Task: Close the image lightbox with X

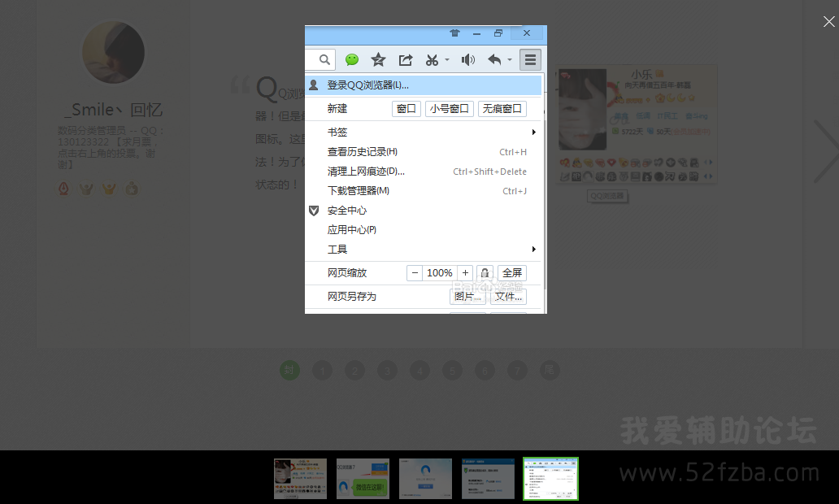Action: coord(828,21)
